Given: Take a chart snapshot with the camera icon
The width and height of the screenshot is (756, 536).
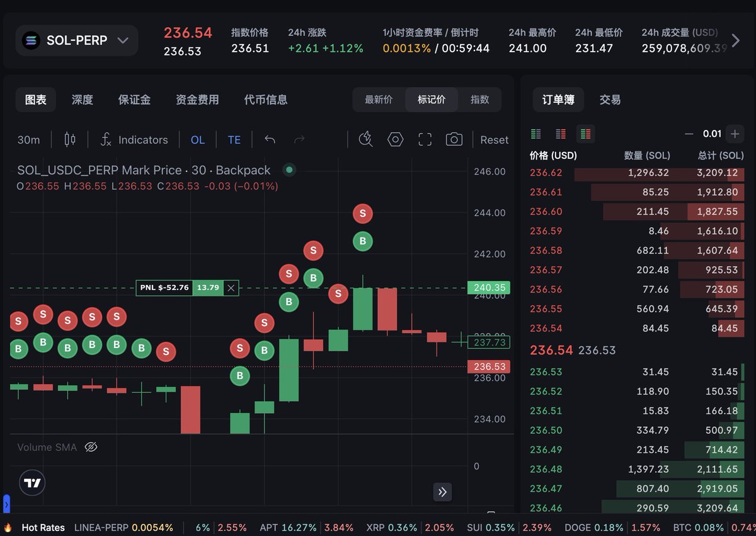Looking at the screenshot, I should click(x=454, y=139).
